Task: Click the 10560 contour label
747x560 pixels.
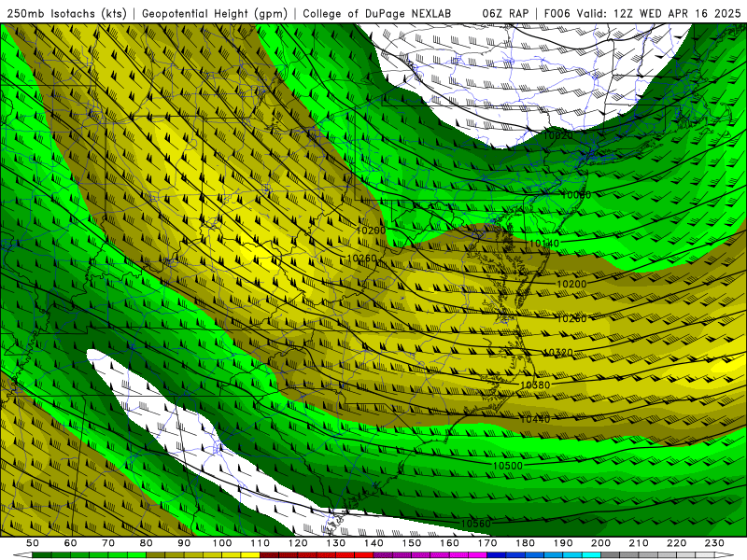Action: (x=475, y=524)
